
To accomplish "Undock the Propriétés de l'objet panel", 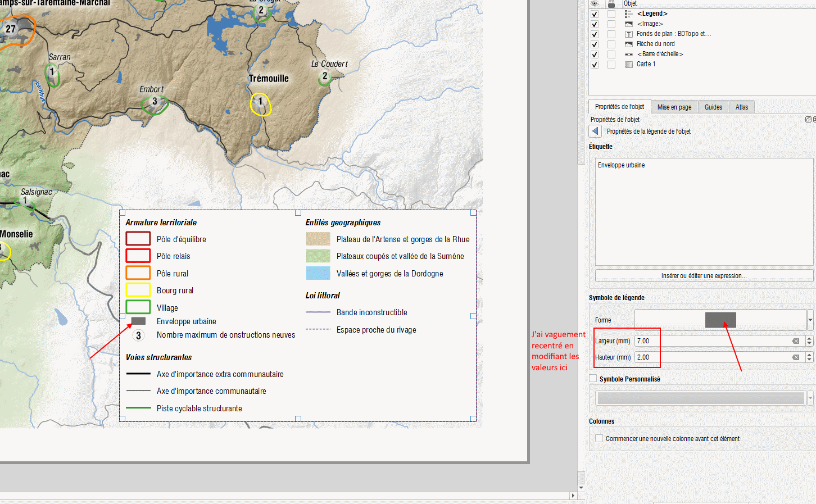I will tap(808, 120).
